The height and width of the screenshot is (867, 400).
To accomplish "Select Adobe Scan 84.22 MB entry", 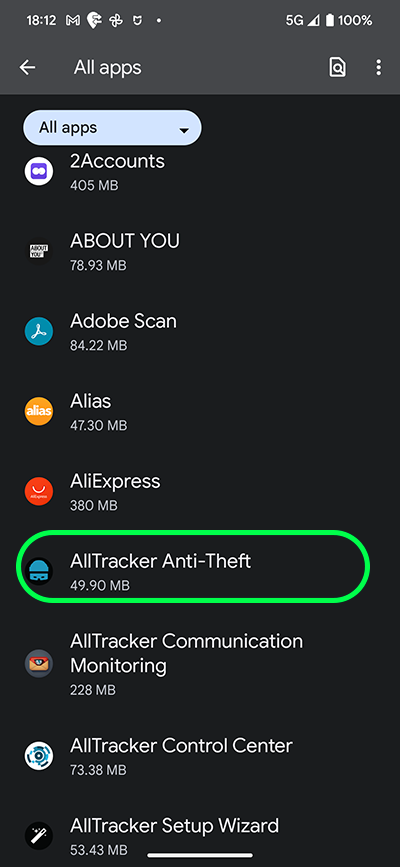I will (200, 332).
